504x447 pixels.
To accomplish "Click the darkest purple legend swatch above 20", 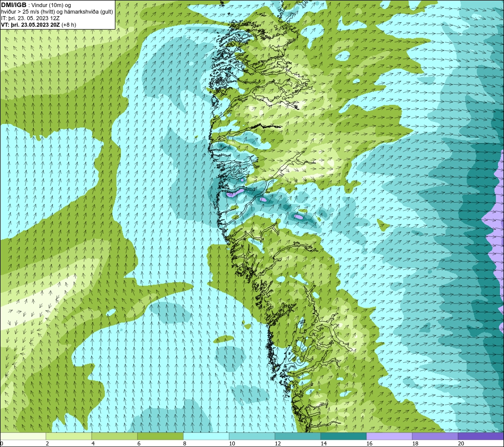I will click(481, 436).
